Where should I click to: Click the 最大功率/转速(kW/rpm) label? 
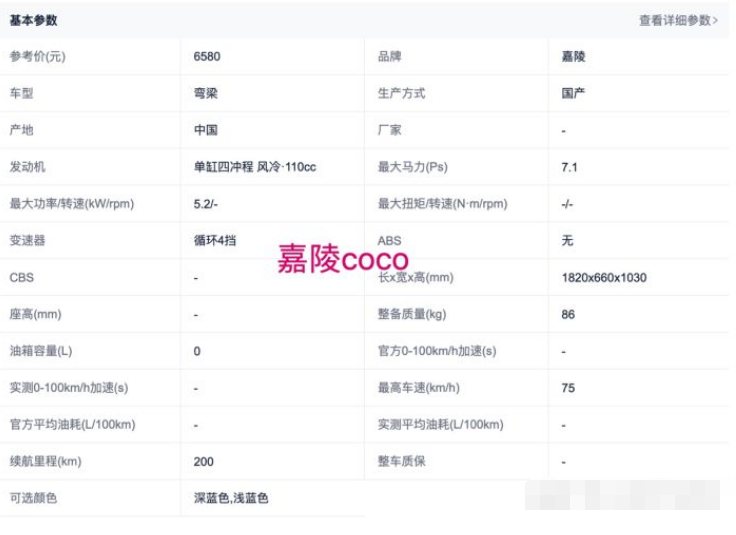pyautogui.click(x=72, y=204)
